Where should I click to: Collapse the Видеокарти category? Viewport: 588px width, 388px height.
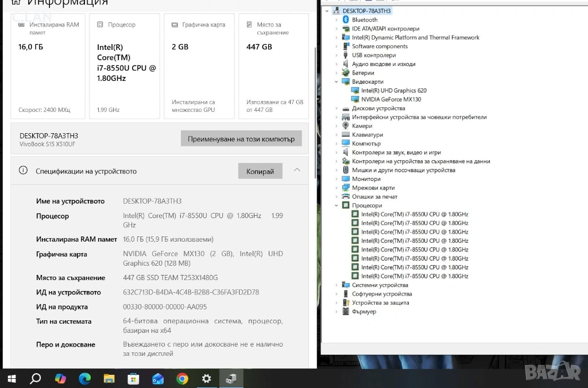click(x=336, y=82)
